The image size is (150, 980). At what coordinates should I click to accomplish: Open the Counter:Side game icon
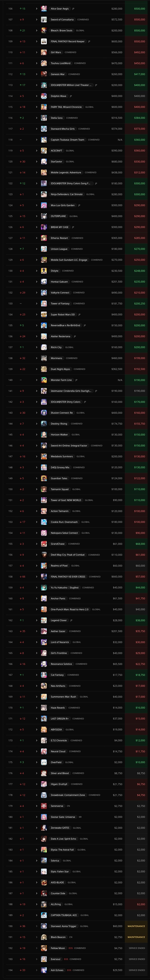(44, 893)
